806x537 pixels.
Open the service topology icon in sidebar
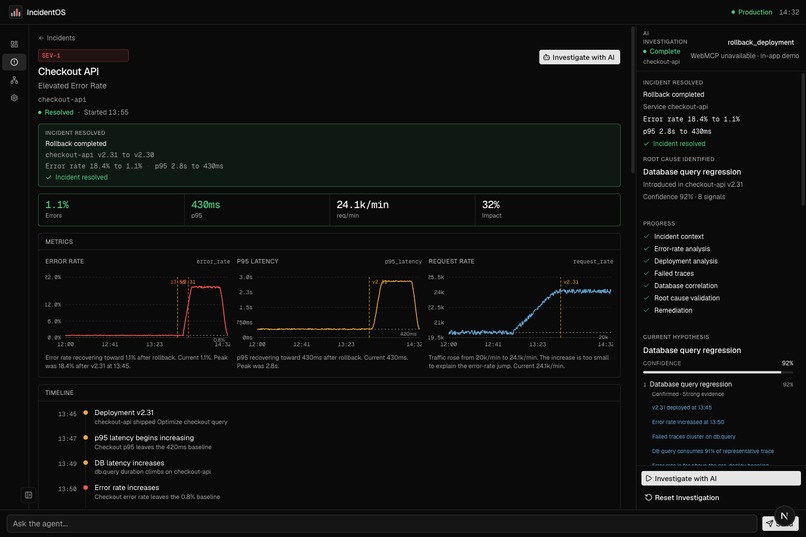[14, 80]
